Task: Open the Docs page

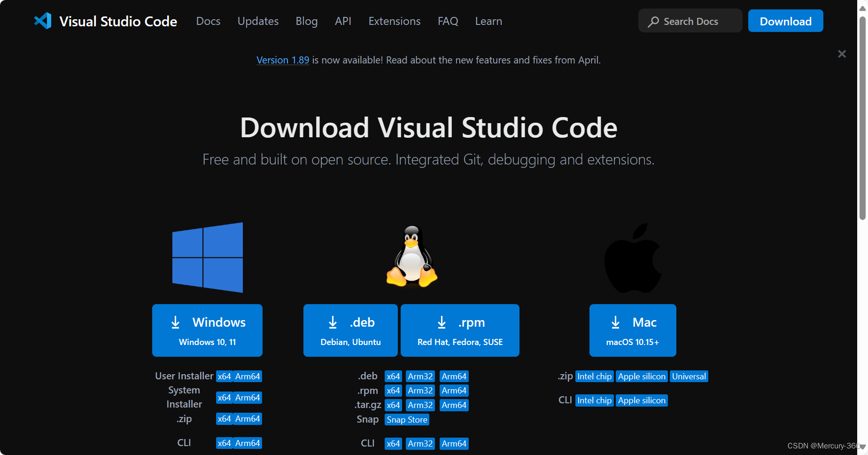Action: point(208,21)
